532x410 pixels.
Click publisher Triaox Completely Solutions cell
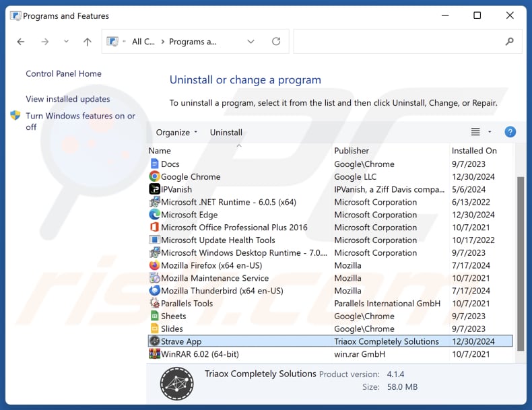(x=387, y=341)
